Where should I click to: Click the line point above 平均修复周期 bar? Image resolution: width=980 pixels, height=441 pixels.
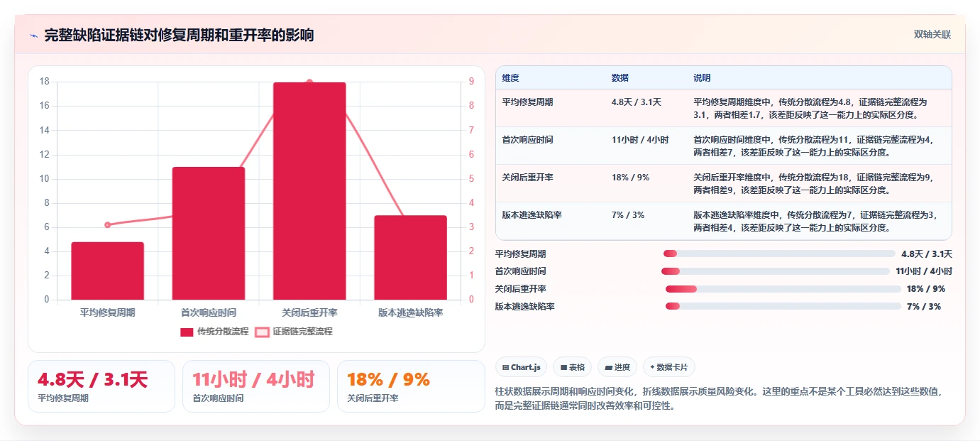108,224
